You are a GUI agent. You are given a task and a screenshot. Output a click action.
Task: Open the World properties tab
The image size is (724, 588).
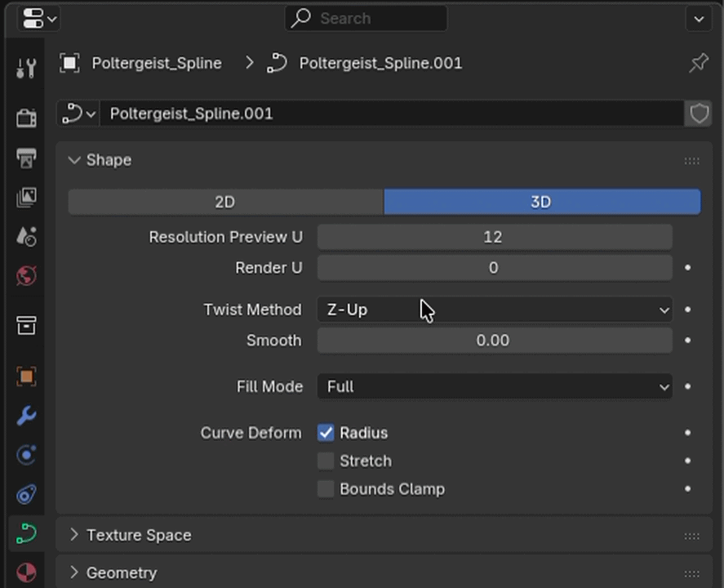(26, 276)
